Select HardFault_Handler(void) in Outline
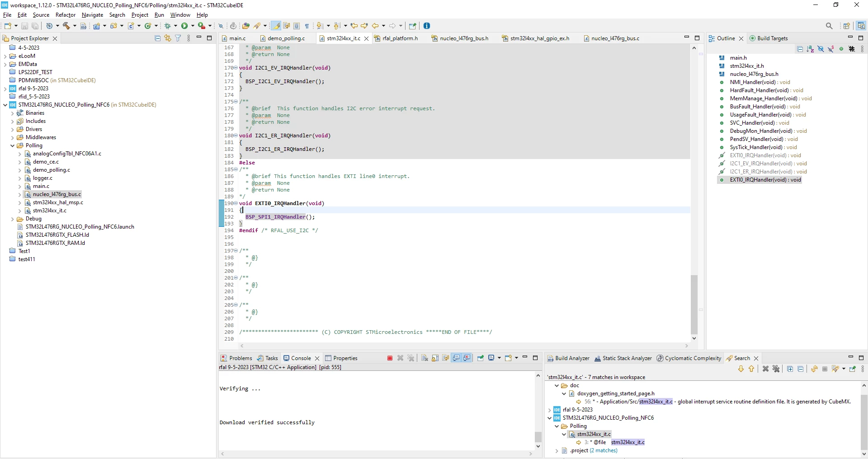 [x=766, y=90]
